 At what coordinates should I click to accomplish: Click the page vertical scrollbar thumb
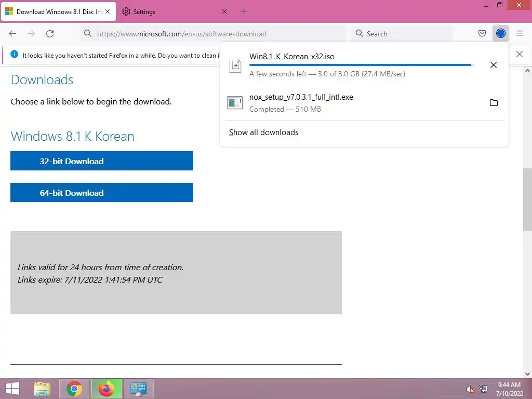(x=527, y=199)
